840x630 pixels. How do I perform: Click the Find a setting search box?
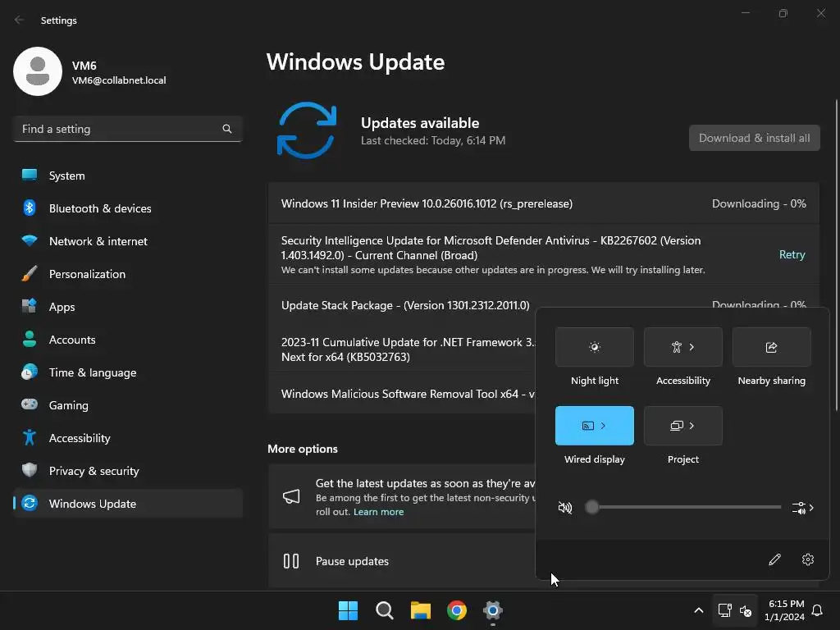click(127, 129)
